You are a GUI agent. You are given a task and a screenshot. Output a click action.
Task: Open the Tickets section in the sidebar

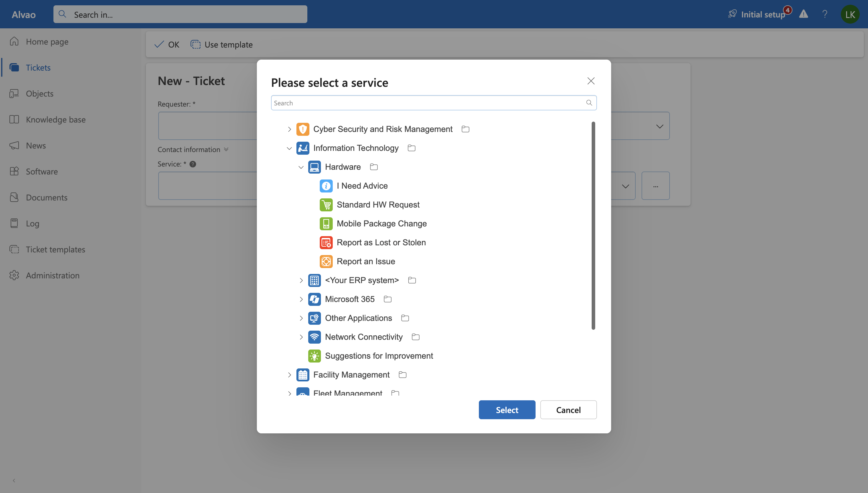[x=38, y=67]
